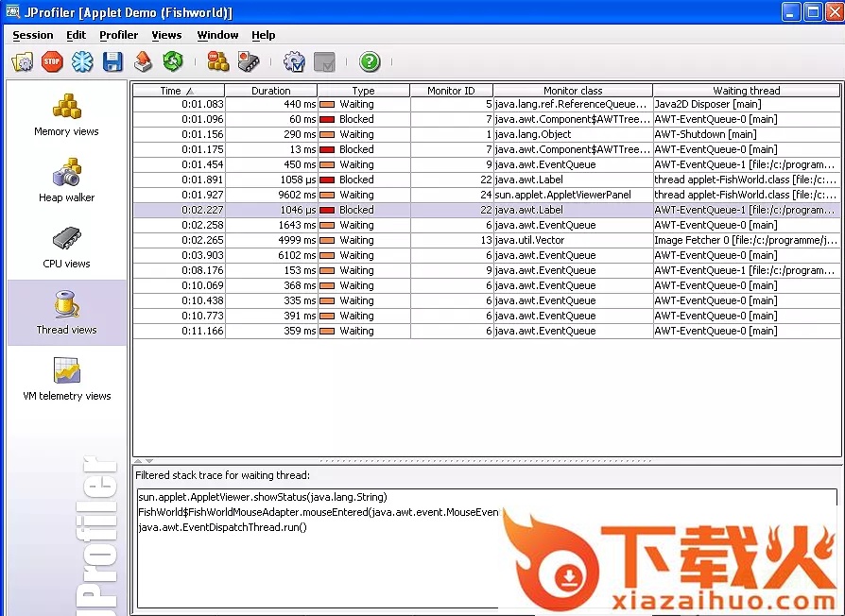Open session settings folder-gear icon
The image size is (845, 616).
[x=22, y=62]
